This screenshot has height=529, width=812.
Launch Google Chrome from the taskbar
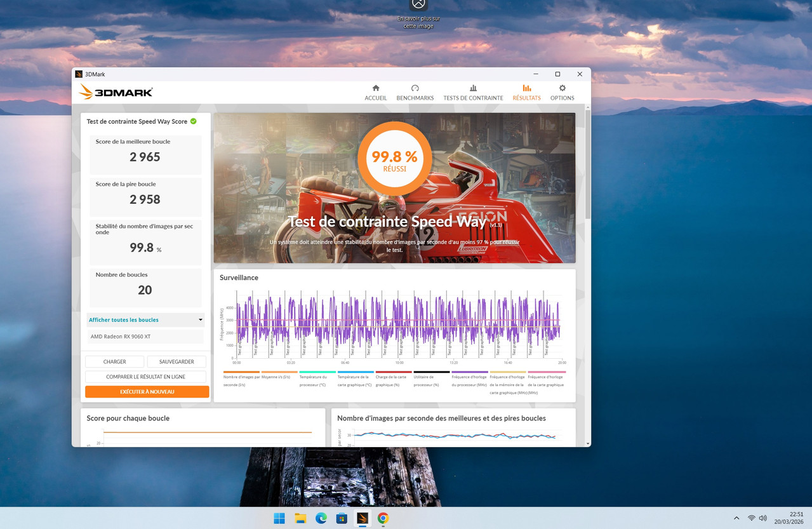tap(383, 518)
